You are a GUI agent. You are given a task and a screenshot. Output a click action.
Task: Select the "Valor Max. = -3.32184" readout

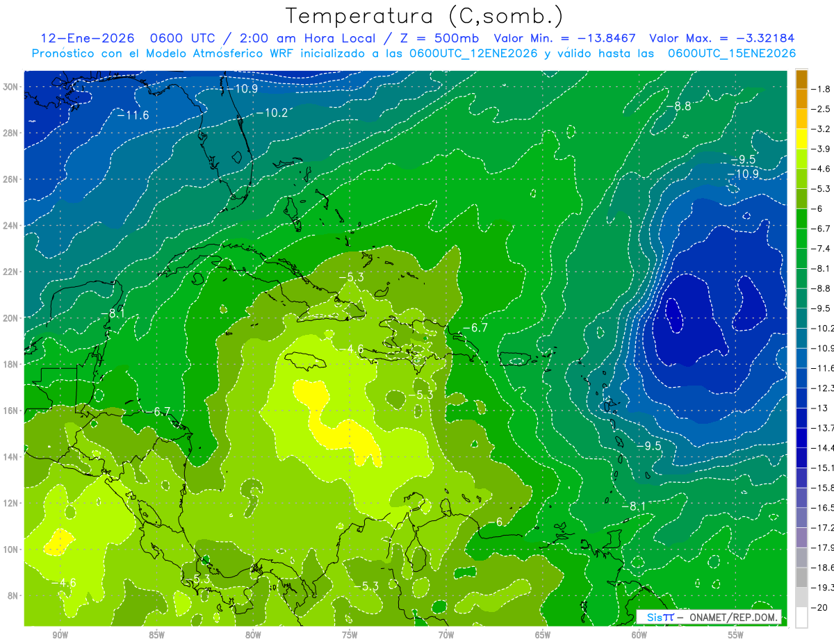coord(721,38)
